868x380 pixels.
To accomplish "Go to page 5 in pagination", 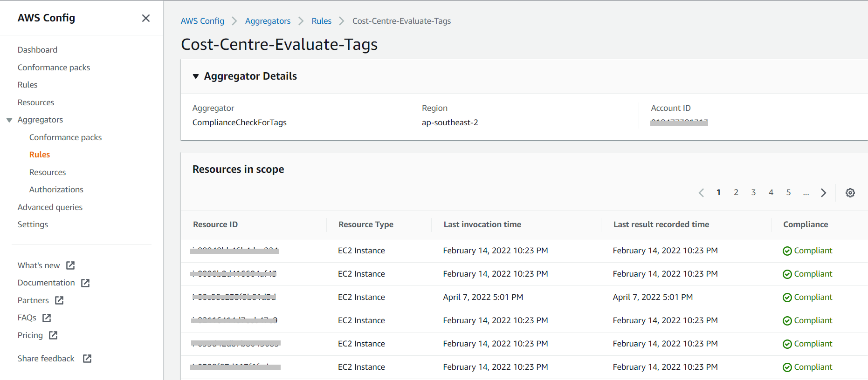I will coord(788,192).
